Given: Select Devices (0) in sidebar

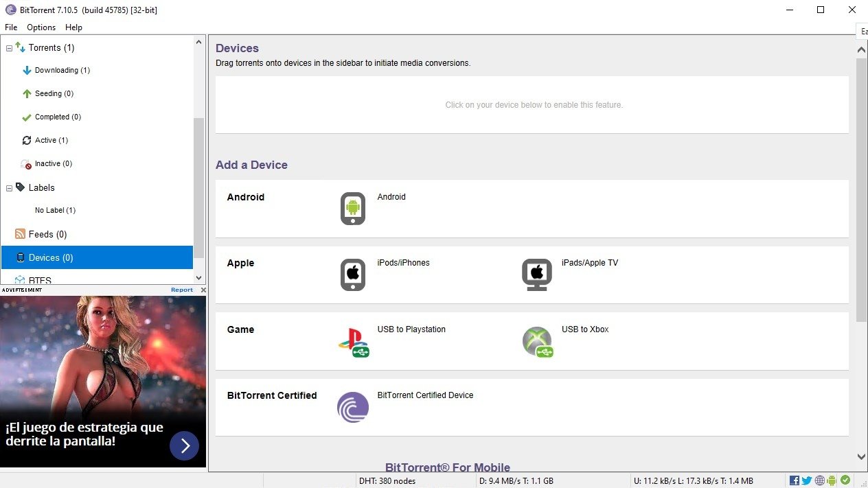Looking at the screenshot, I should (97, 257).
